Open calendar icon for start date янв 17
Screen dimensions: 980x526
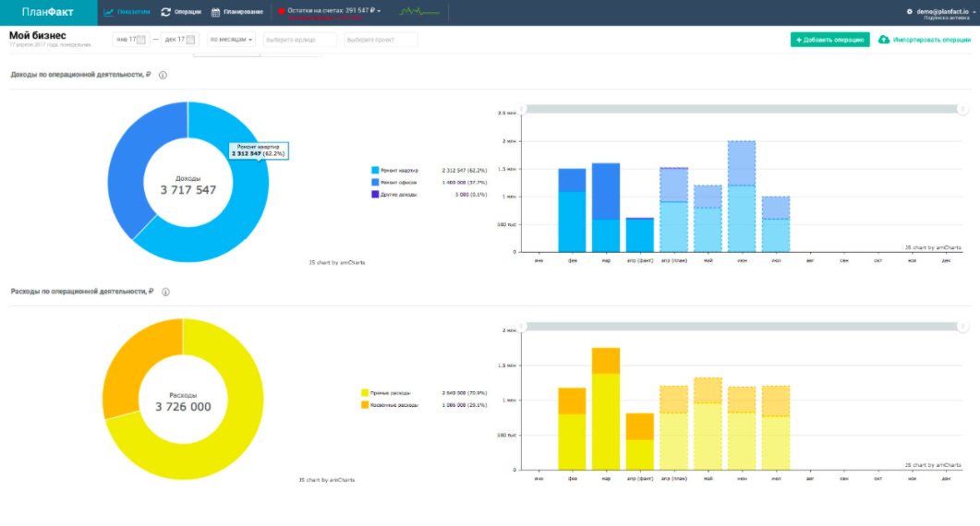(x=140, y=40)
